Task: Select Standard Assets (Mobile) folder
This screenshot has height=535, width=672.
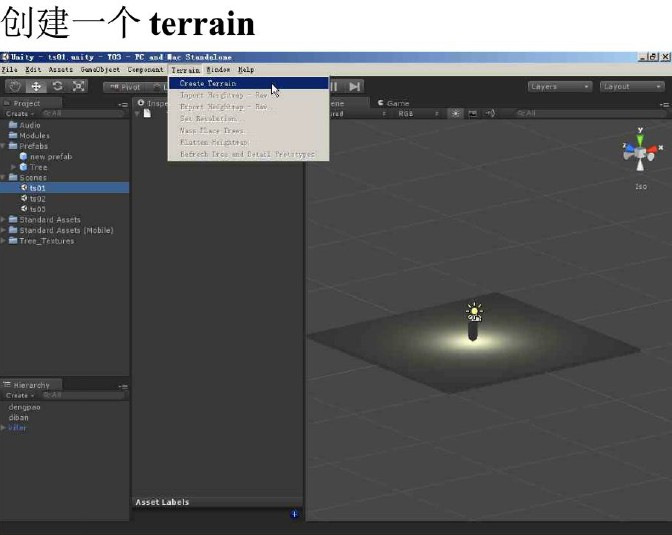Action: [x=66, y=230]
